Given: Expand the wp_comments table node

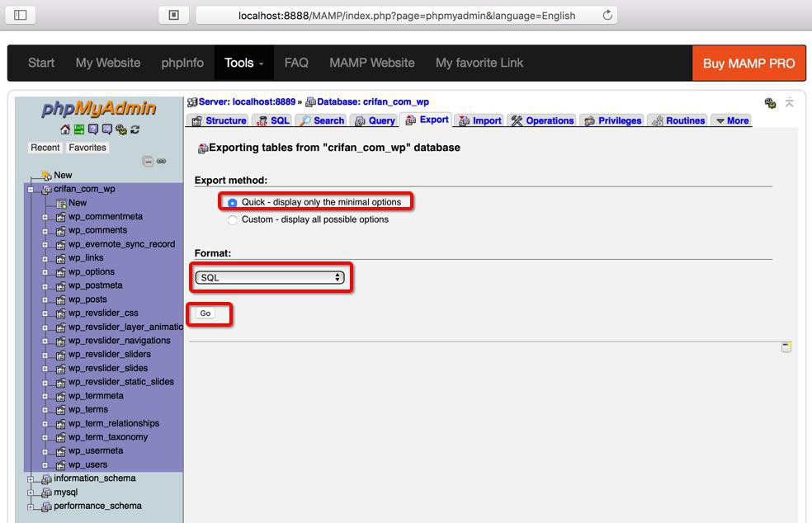Looking at the screenshot, I should (x=45, y=231).
